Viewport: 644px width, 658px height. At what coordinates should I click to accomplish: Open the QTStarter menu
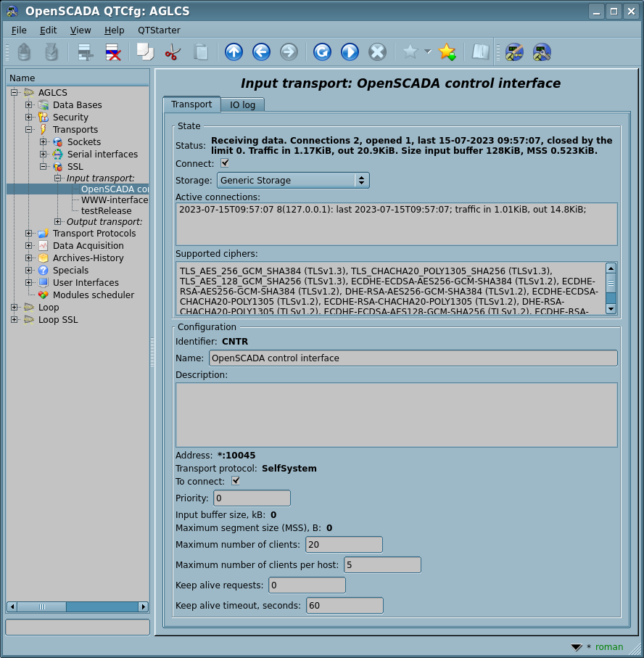pos(159,30)
